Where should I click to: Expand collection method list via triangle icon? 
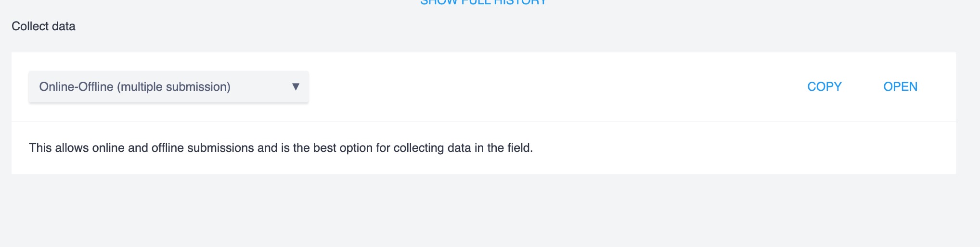(296, 86)
